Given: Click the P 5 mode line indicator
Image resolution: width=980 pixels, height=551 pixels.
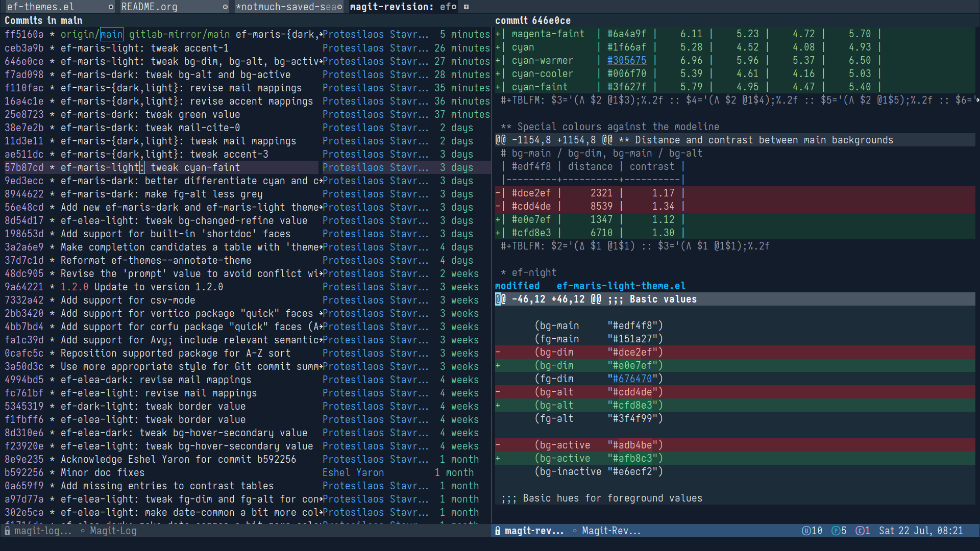Looking at the screenshot, I should click(x=839, y=531).
